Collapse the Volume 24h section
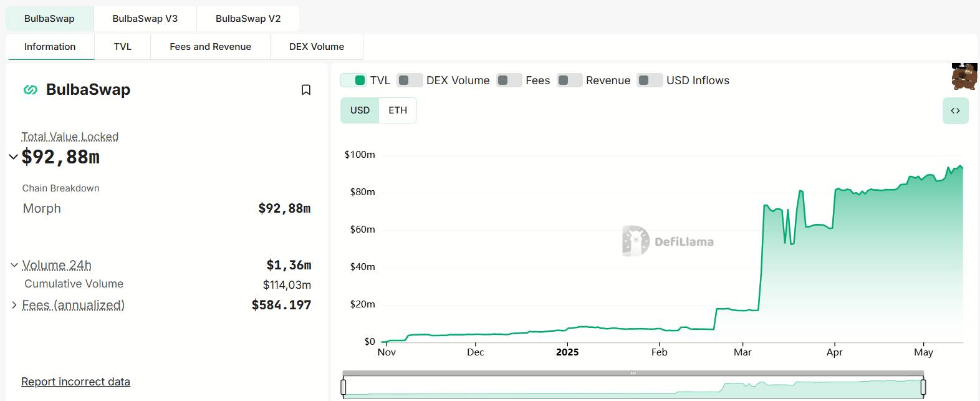The image size is (980, 401). point(14,265)
